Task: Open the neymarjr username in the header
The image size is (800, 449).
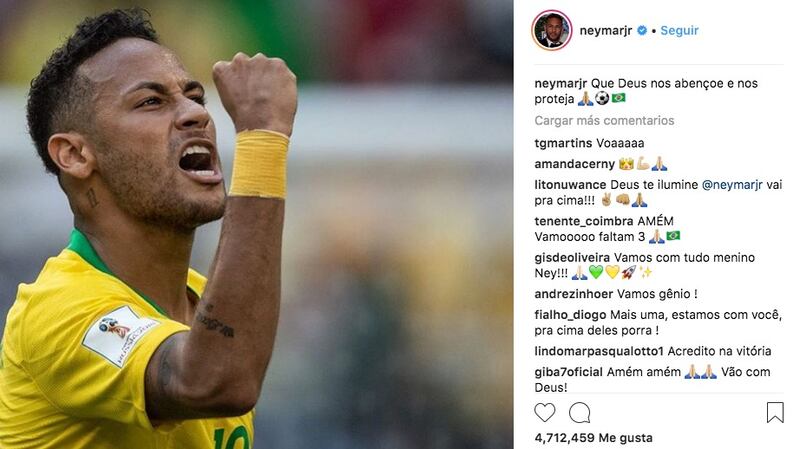Action: (x=606, y=31)
